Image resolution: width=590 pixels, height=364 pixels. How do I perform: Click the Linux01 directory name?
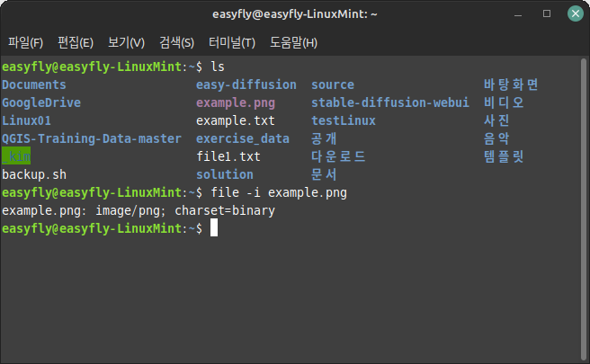(26, 120)
